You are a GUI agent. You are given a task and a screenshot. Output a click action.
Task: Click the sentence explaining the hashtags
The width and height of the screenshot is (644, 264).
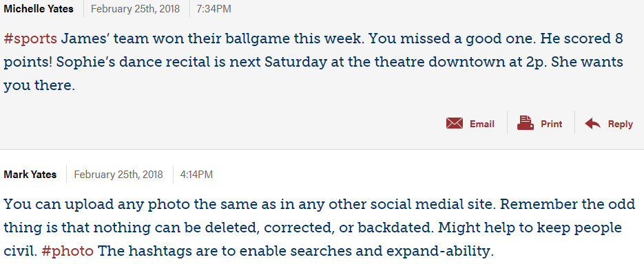[x=295, y=251]
